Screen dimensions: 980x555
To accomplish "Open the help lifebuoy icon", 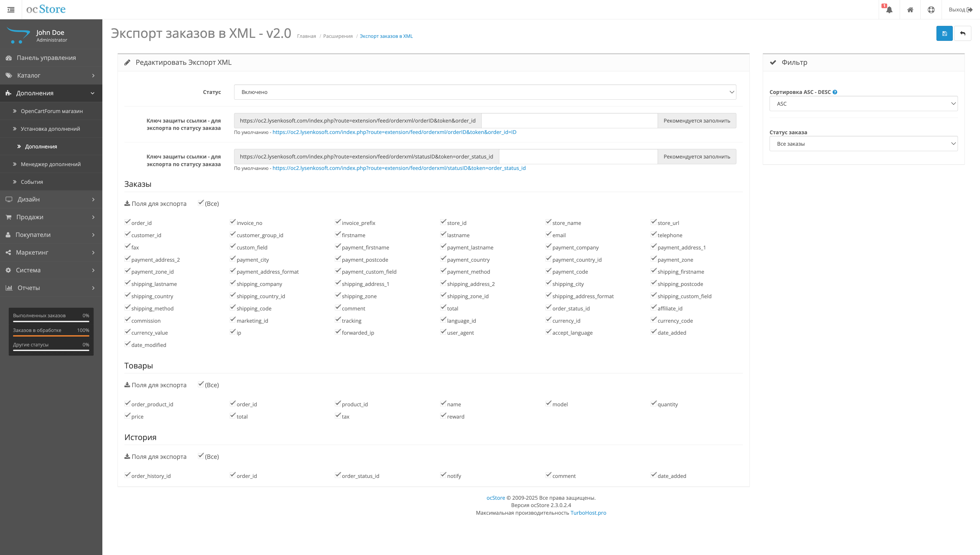I will [x=931, y=10].
